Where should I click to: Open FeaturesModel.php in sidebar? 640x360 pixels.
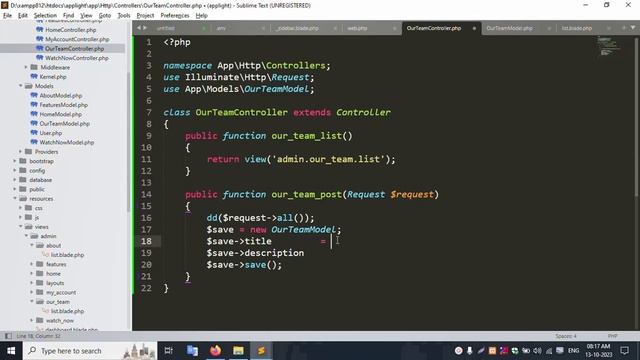[64, 105]
